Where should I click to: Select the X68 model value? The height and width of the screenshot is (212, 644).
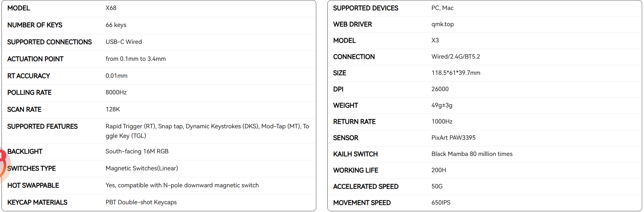111,8
